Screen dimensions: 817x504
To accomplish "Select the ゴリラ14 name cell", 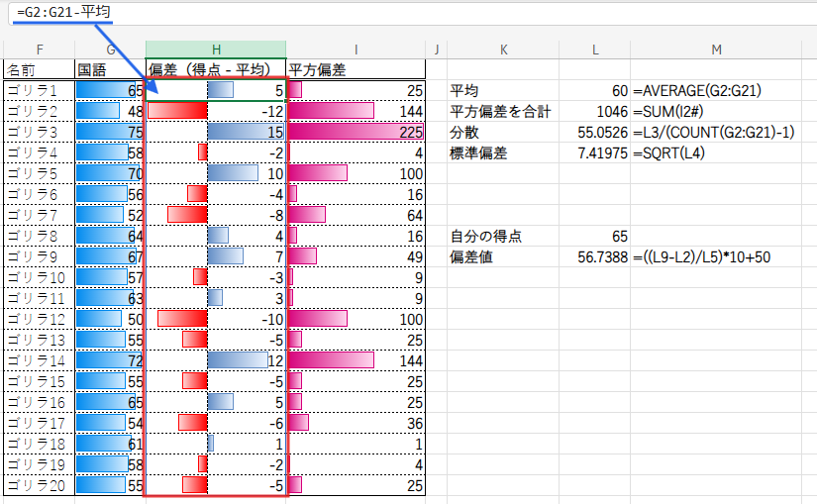I will click(40, 360).
